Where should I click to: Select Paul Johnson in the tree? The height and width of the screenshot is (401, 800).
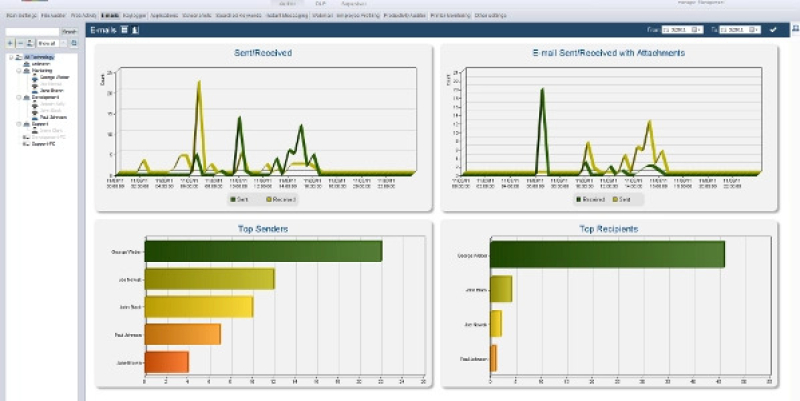(x=53, y=117)
